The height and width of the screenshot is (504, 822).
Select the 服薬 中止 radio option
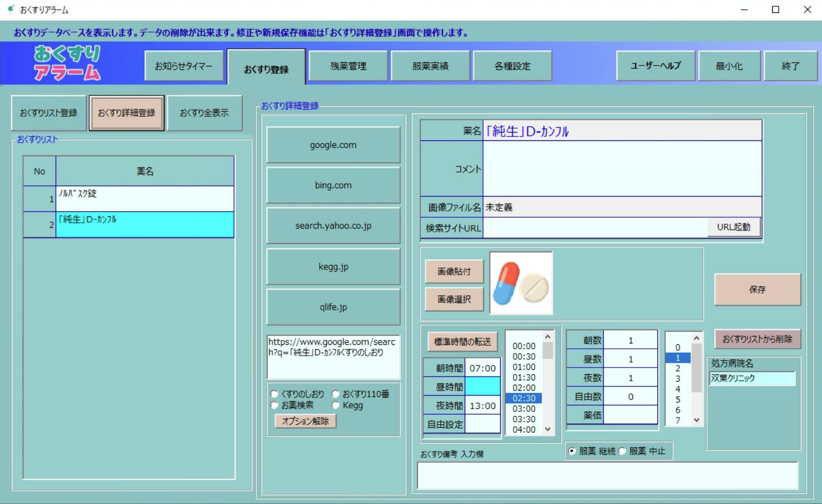(x=622, y=451)
